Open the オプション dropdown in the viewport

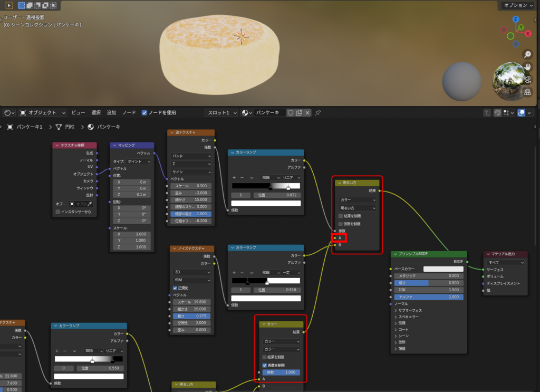pos(518,5)
